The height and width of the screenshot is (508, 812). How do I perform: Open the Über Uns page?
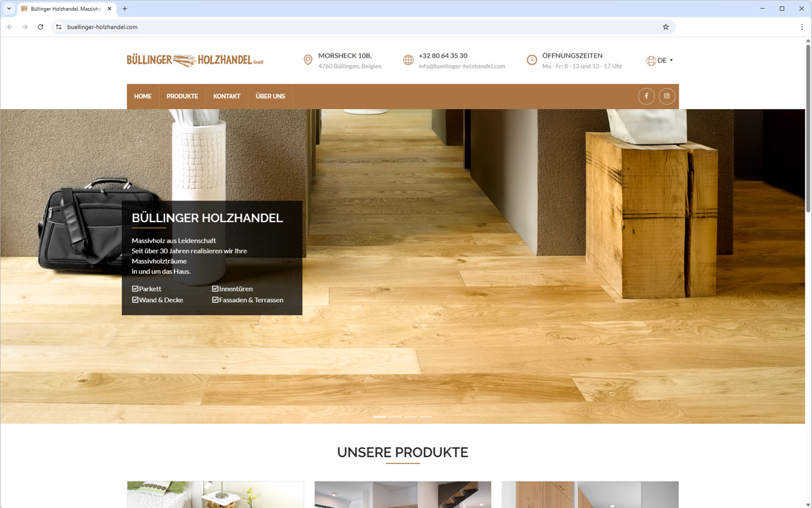270,96
